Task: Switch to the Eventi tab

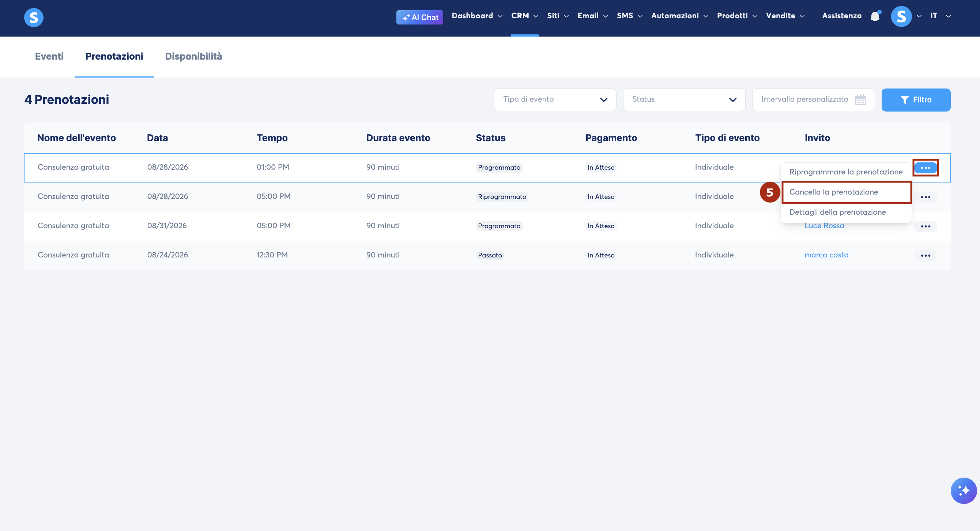Action: click(x=49, y=56)
